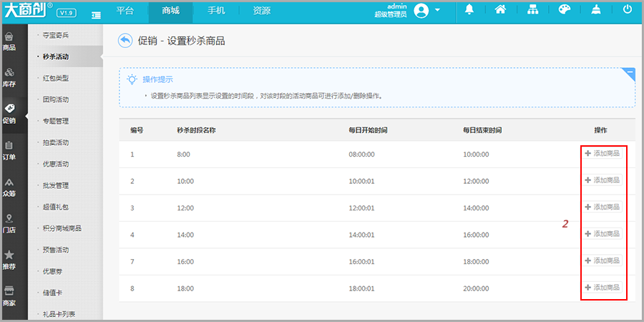
Task: Click 添加商品 for the 10:00 slot
Action: pos(602,180)
